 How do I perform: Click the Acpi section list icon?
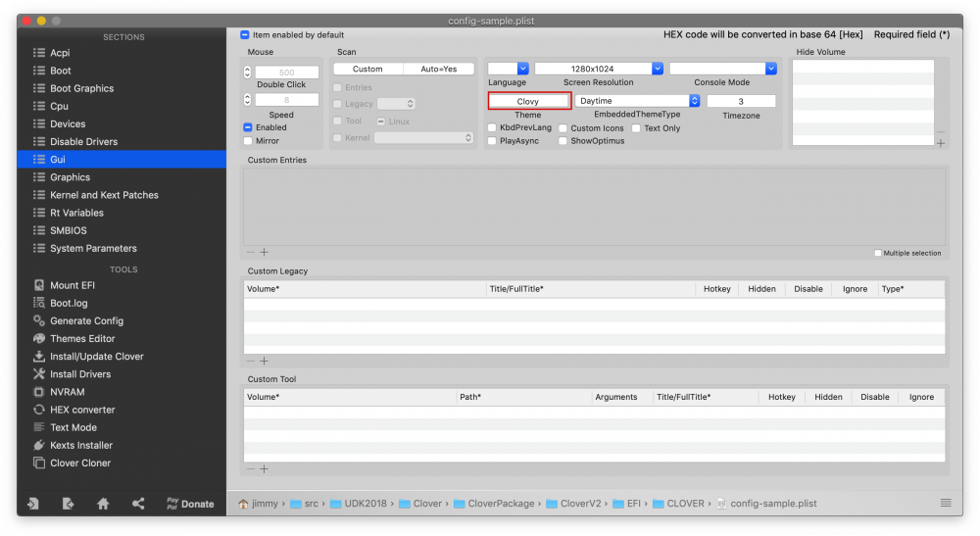point(39,53)
